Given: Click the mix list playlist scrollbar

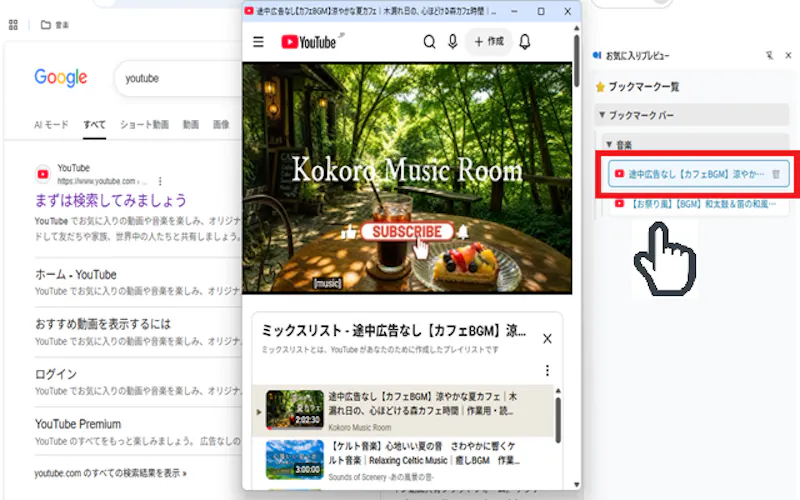Looking at the screenshot, I should [x=558, y=421].
